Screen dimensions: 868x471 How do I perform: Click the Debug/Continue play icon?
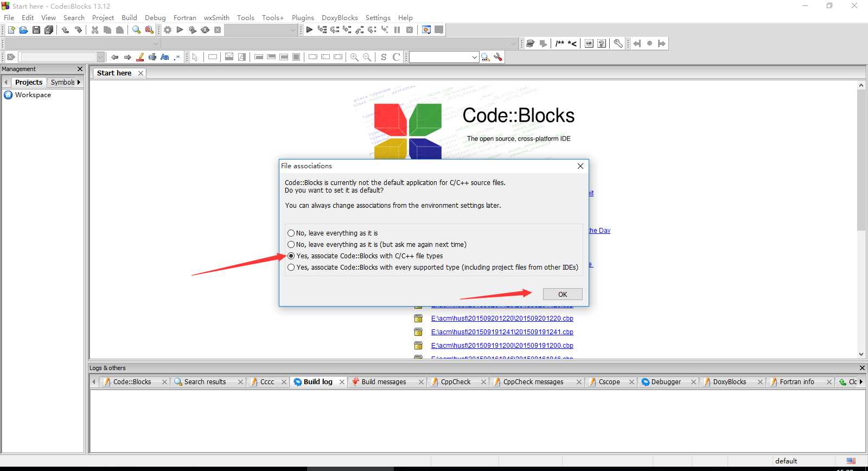pos(309,30)
